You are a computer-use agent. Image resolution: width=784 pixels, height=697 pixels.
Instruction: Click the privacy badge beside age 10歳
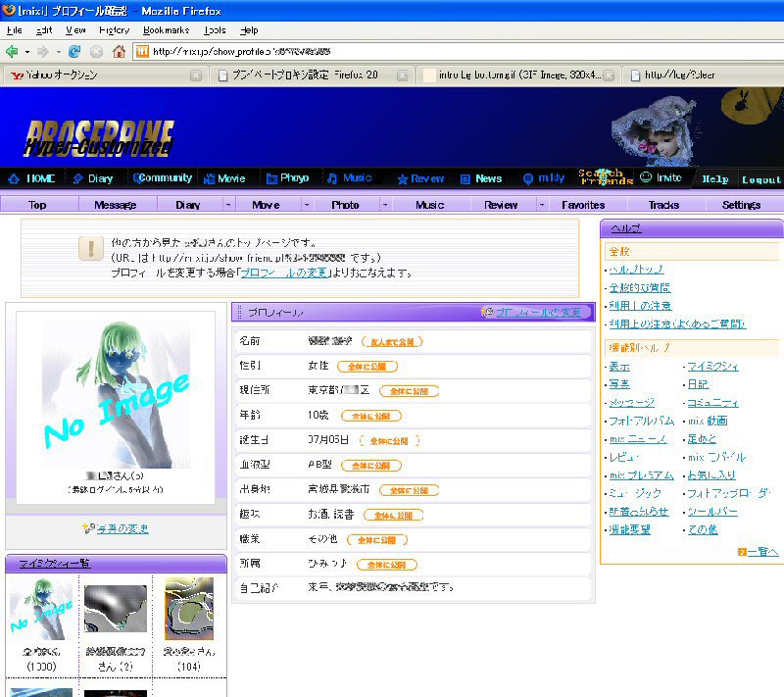[x=371, y=416]
